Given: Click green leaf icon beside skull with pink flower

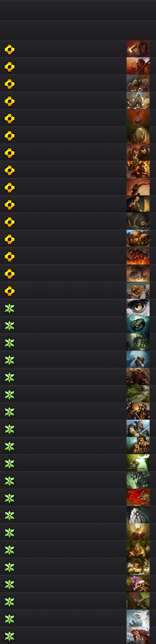Looking at the screenshot, I should [9, 584].
